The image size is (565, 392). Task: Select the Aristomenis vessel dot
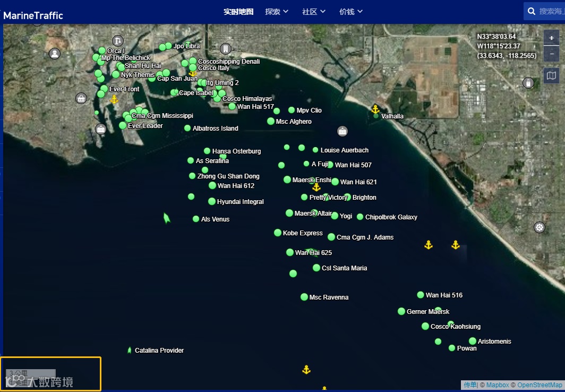[473, 341]
